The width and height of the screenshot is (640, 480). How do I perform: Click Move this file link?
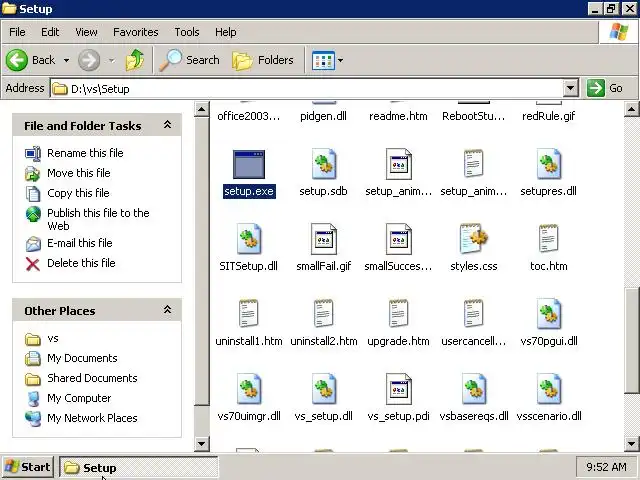(x=79, y=173)
